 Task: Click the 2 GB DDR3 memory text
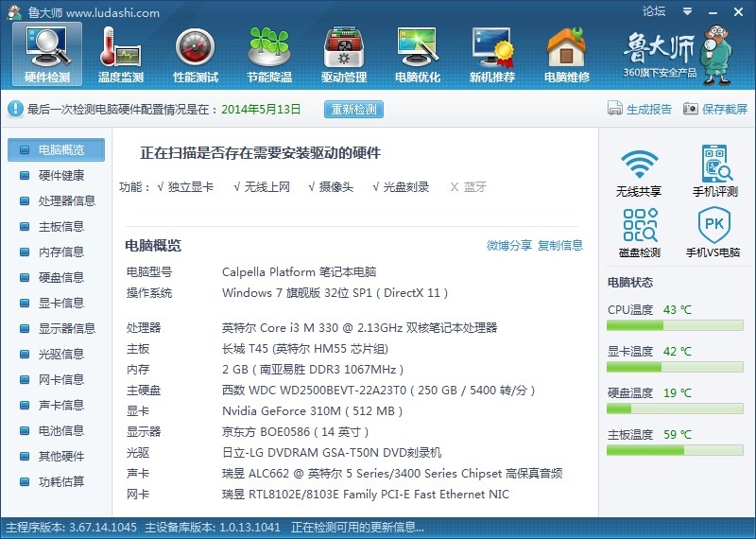click(313, 370)
